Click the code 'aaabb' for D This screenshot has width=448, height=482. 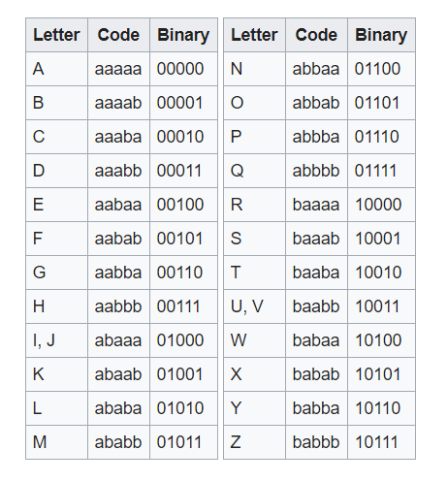pos(118,171)
